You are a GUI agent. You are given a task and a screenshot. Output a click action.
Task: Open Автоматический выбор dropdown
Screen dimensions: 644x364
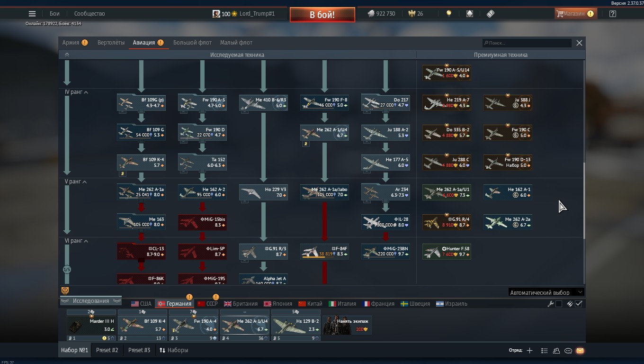pyautogui.click(x=546, y=292)
